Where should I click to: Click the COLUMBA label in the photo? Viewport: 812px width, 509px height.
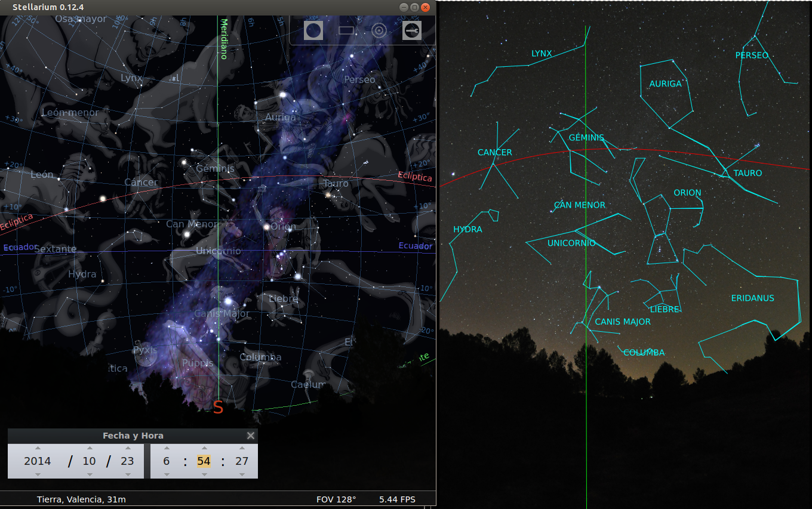tap(644, 353)
